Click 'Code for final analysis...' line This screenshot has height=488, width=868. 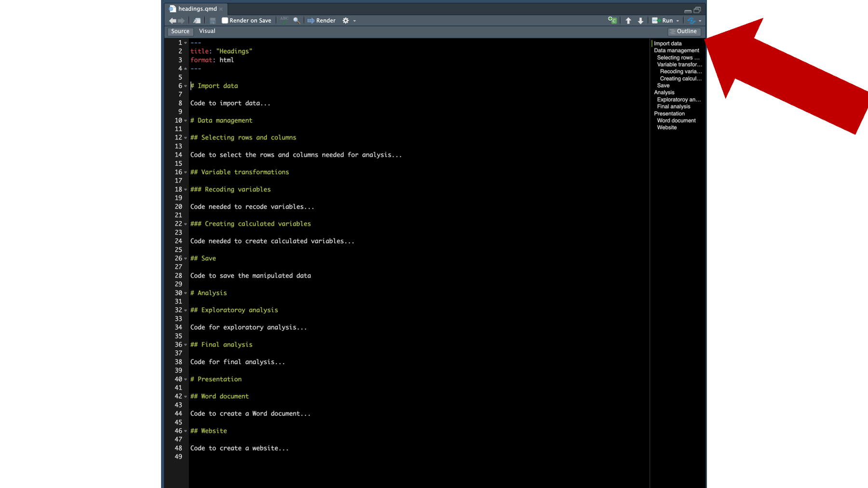[238, 362]
